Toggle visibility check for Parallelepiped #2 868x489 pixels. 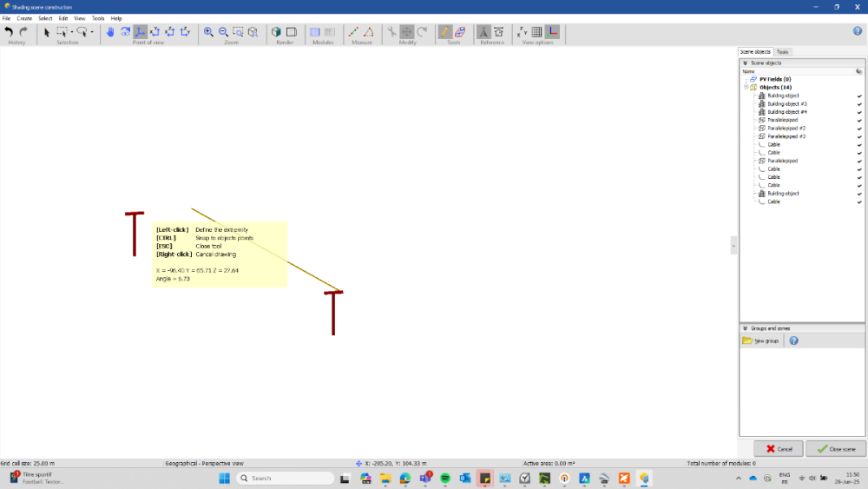point(859,129)
